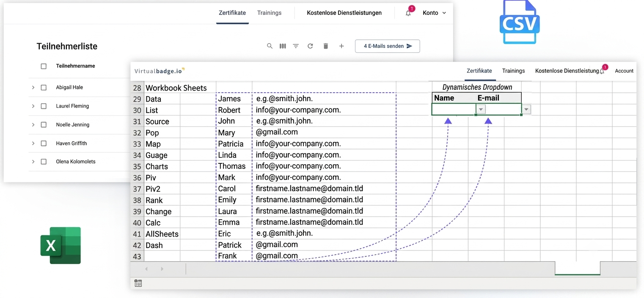The height and width of the screenshot is (298, 644).
Task: Click the 4 E-Mails senden button
Action: tap(388, 46)
